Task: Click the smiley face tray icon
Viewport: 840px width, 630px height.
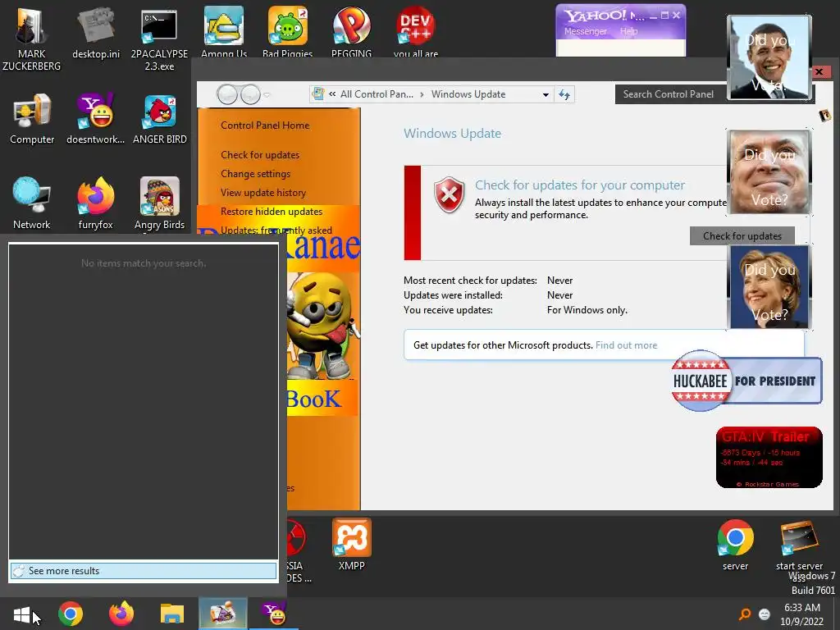Action: pos(765,614)
